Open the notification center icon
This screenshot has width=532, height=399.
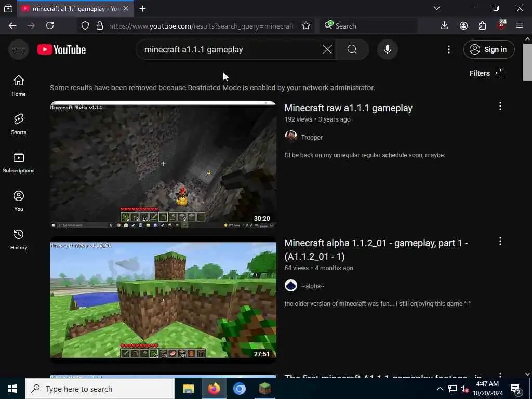coord(515,389)
